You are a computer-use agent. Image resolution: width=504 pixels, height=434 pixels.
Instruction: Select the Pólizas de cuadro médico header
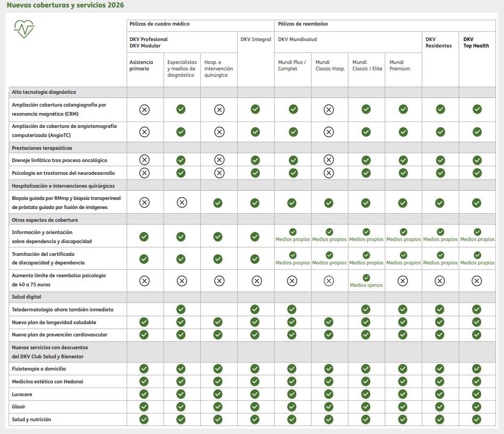[159, 24]
